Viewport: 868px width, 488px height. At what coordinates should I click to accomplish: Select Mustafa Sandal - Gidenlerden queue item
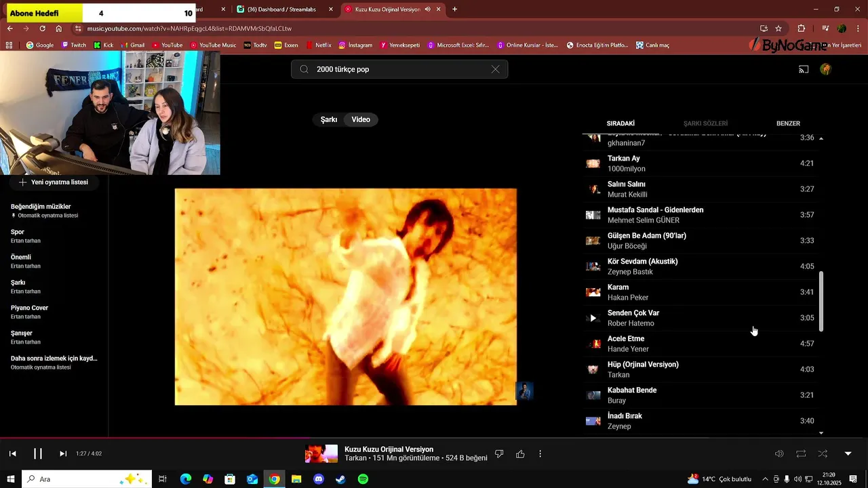pyautogui.click(x=702, y=215)
